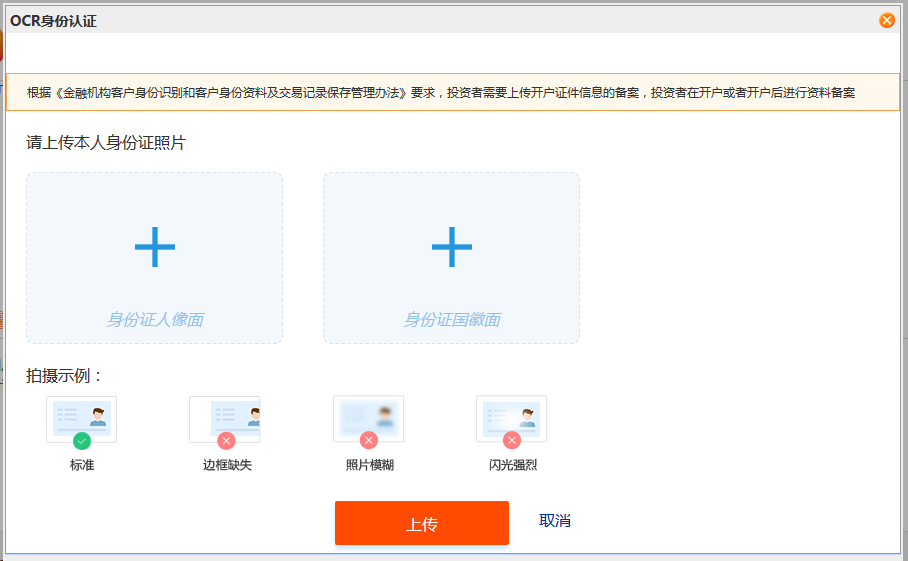Click the green checkmark on 标准 example
The width and height of the screenshot is (908, 561).
click(x=82, y=440)
